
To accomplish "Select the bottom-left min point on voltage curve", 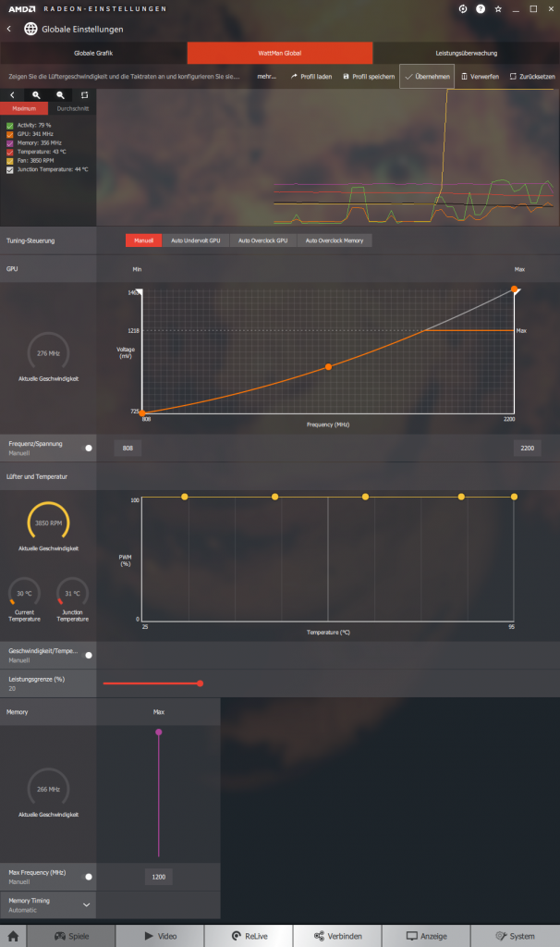I will 142,413.
